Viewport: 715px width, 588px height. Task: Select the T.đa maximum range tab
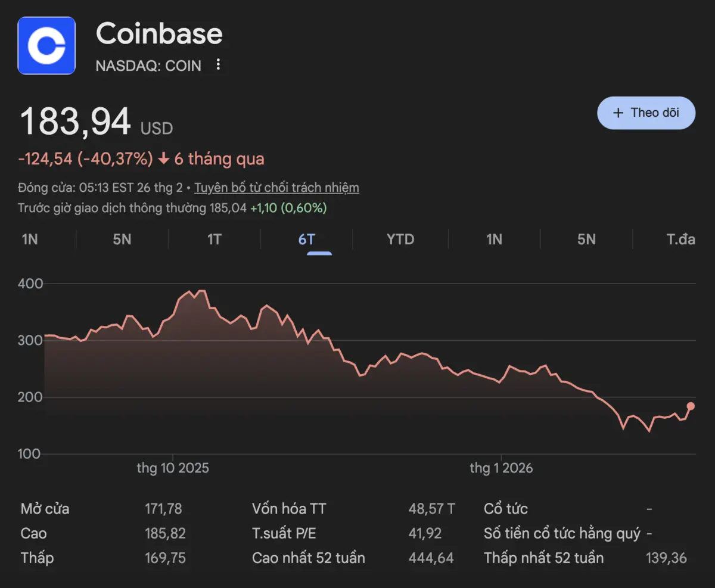point(680,239)
